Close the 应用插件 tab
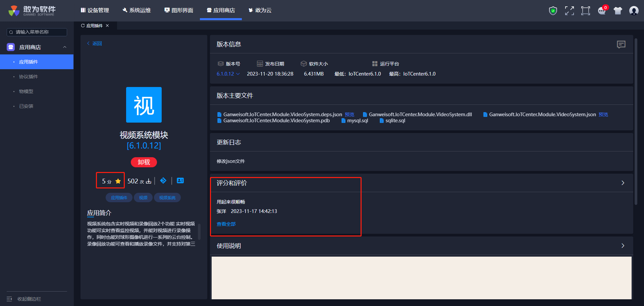This screenshot has width=644, height=306. (x=107, y=26)
